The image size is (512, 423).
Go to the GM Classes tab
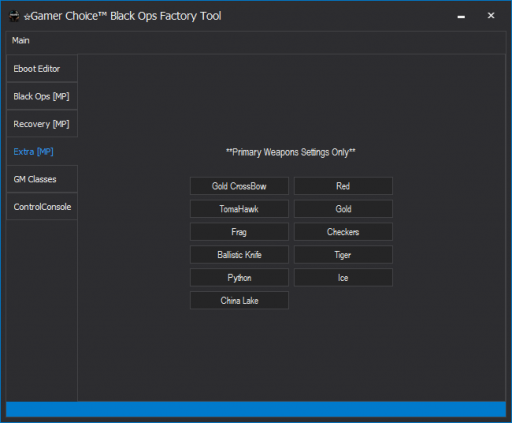click(42, 179)
